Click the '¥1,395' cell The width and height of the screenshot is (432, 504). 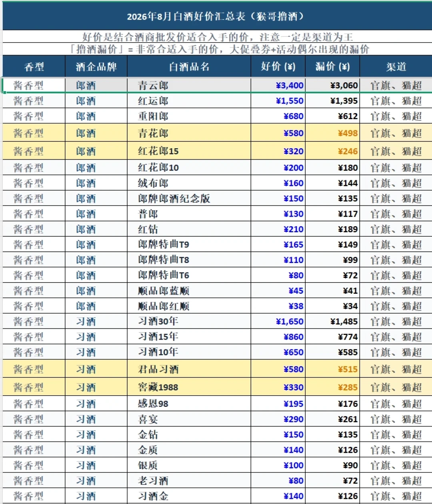pos(332,101)
